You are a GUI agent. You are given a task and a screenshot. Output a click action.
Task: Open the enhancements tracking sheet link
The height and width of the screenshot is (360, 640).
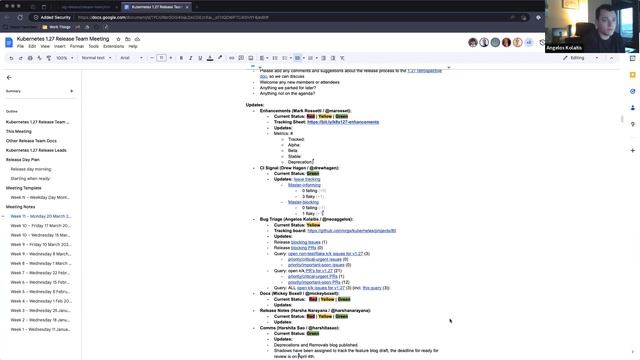343,122
